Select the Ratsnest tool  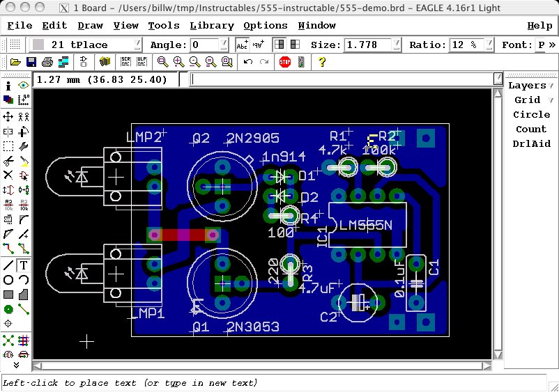click(x=8, y=340)
